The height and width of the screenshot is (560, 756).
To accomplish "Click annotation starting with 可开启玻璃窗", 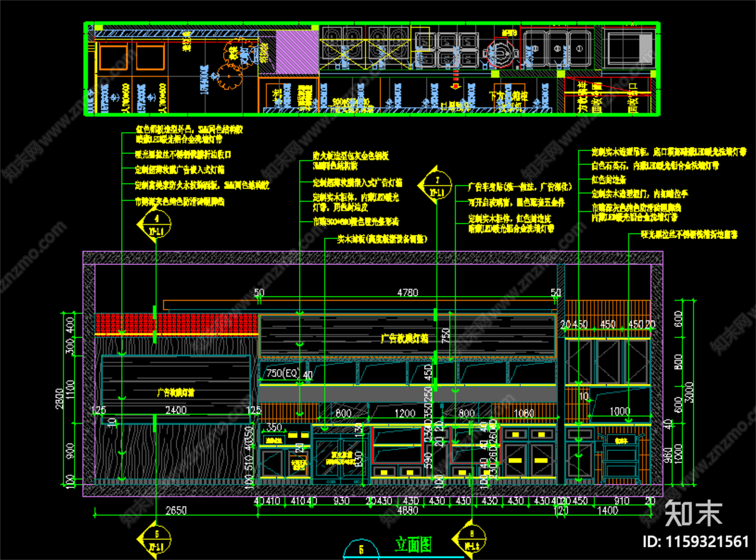I will 516,202.
